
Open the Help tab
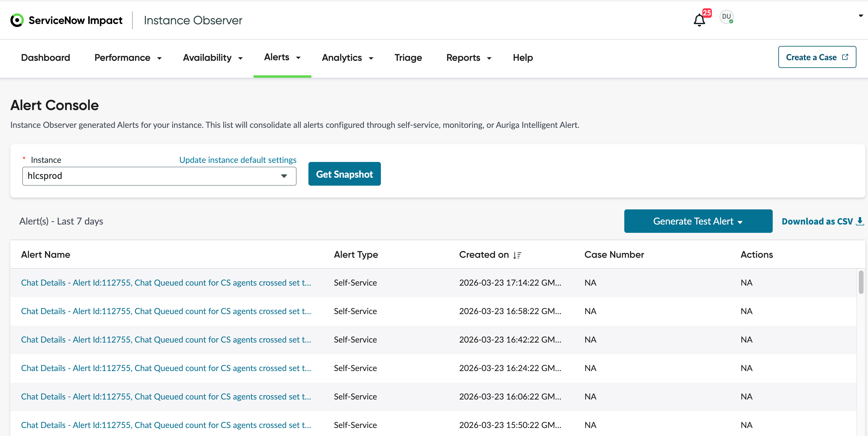point(523,58)
